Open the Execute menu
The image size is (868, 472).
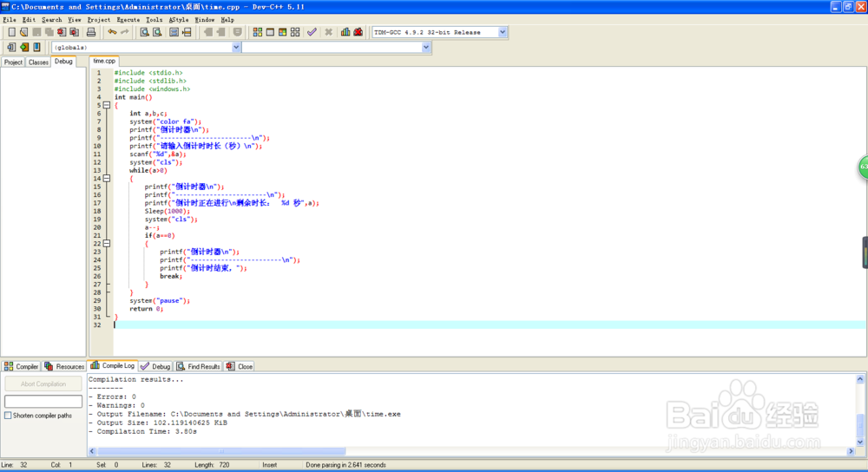tap(128, 19)
